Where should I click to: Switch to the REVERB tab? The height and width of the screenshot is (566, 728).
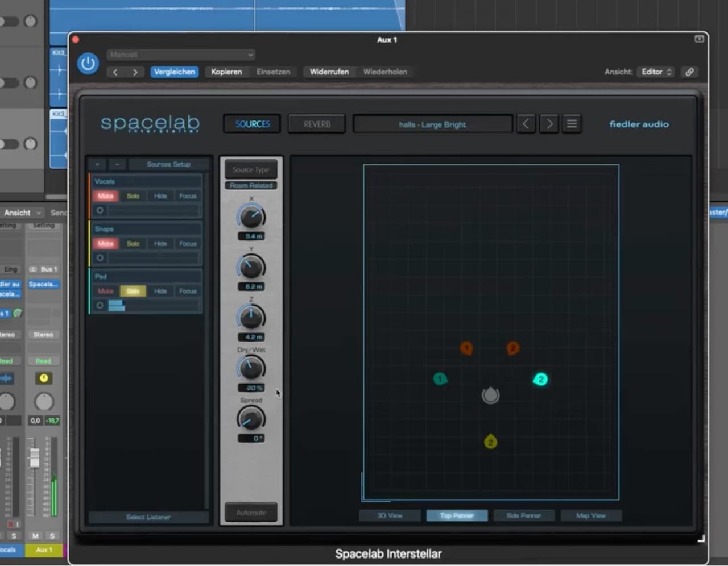point(316,123)
